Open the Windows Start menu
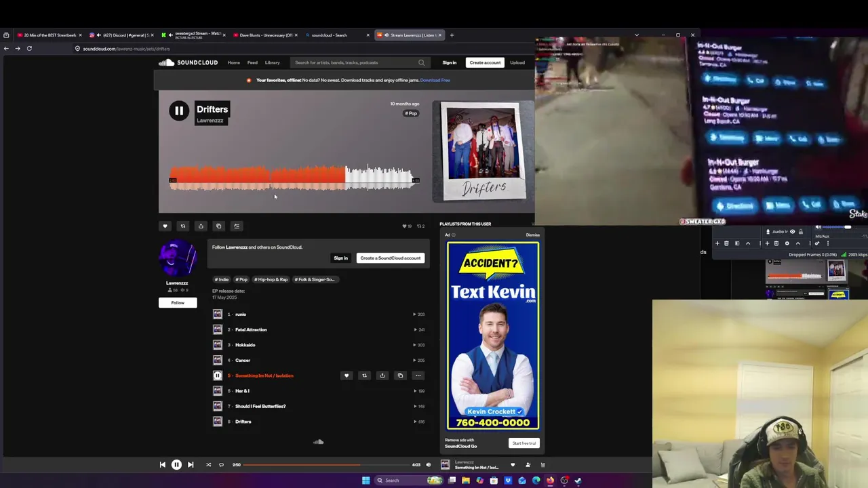The height and width of the screenshot is (488, 868). [x=366, y=481]
